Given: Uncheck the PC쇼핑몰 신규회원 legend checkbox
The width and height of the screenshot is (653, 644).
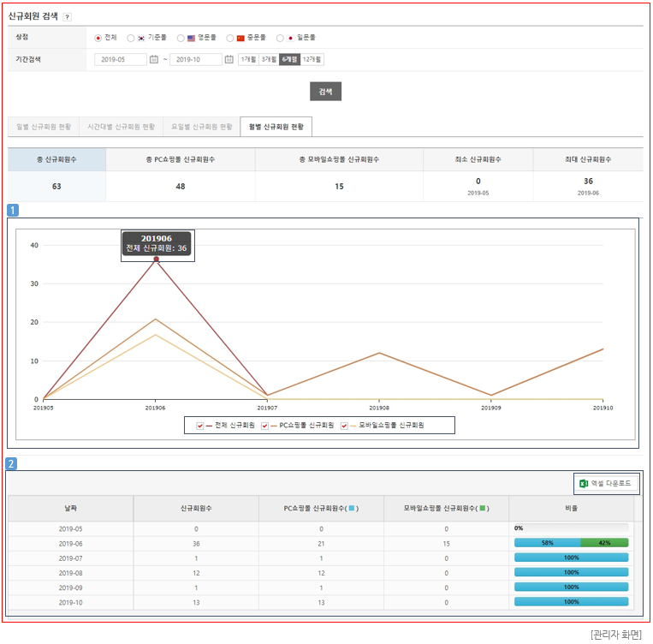Looking at the screenshot, I should [265, 425].
